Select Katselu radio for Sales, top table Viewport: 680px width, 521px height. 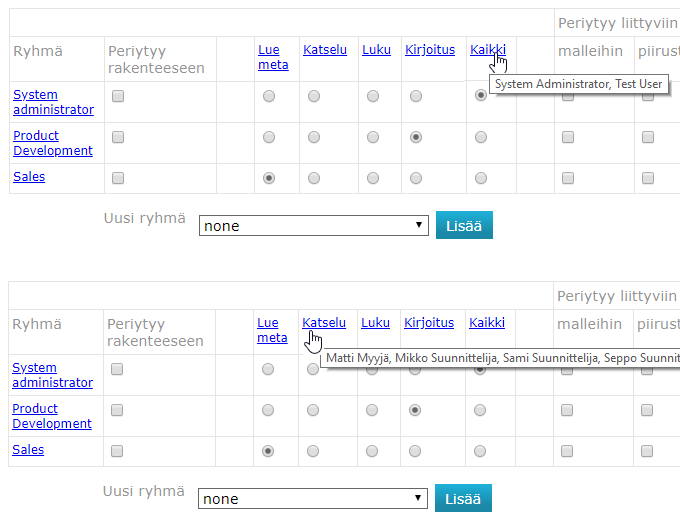(x=314, y=178)
